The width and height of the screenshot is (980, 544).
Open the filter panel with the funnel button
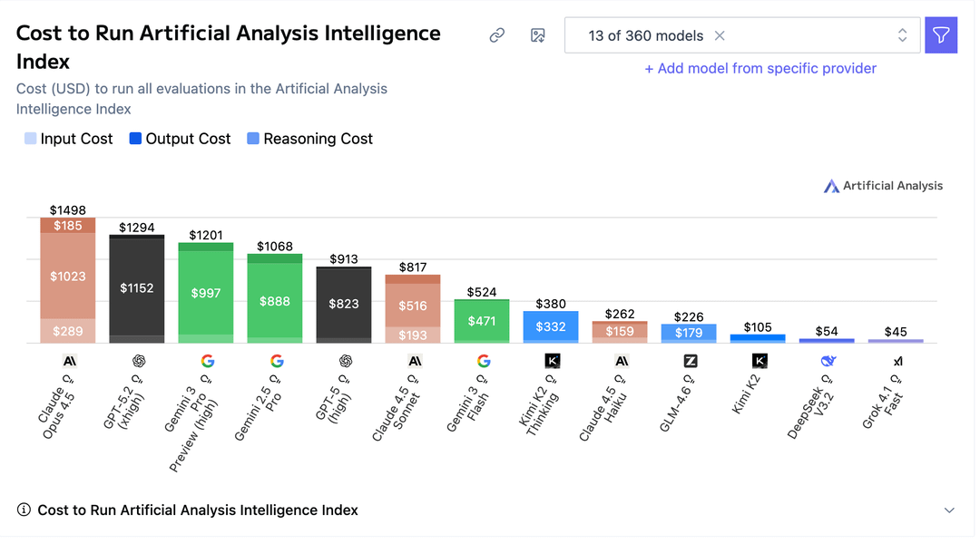coord(941,34)
